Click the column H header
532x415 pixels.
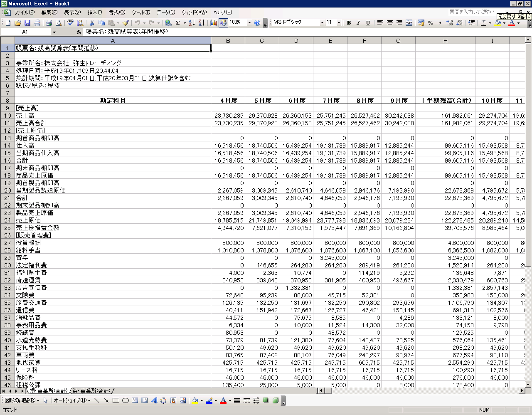(445, 41)
